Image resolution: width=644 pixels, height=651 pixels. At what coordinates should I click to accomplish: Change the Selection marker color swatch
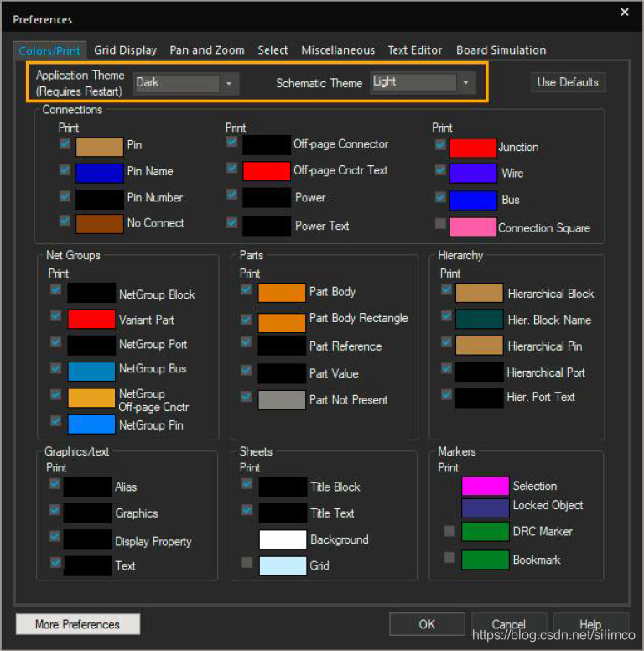pos(485,487)
